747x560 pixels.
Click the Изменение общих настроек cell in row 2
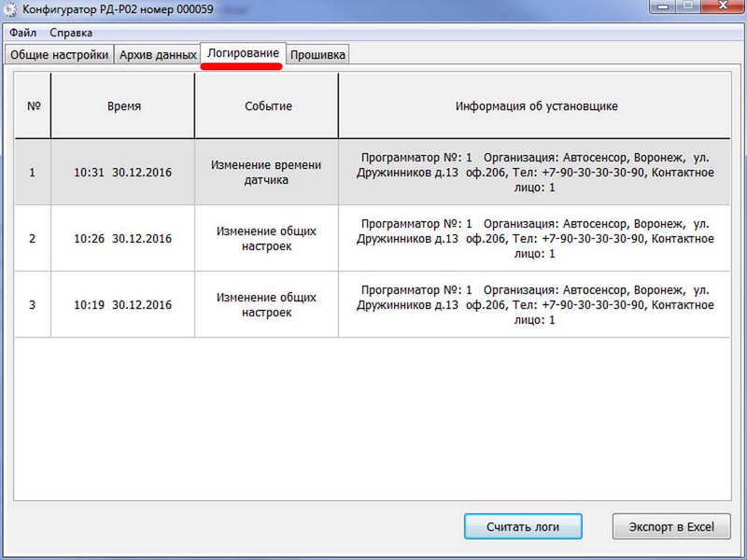coord(267,239)
